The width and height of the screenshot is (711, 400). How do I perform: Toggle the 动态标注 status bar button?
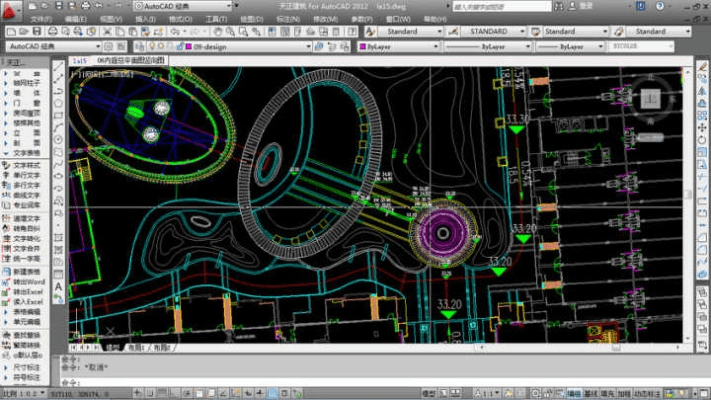coord(646,395)
